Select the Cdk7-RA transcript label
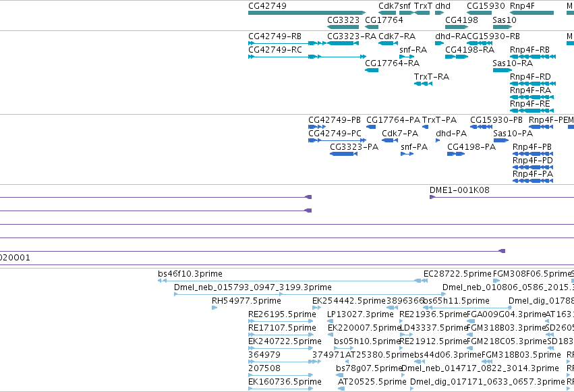 (x=397, y=36)
